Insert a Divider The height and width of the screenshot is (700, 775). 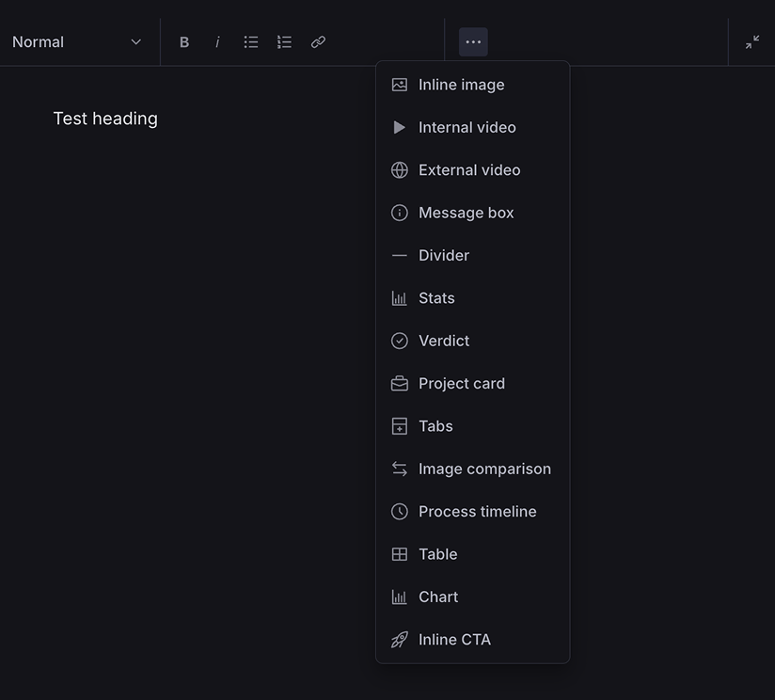tap(472, 256)
